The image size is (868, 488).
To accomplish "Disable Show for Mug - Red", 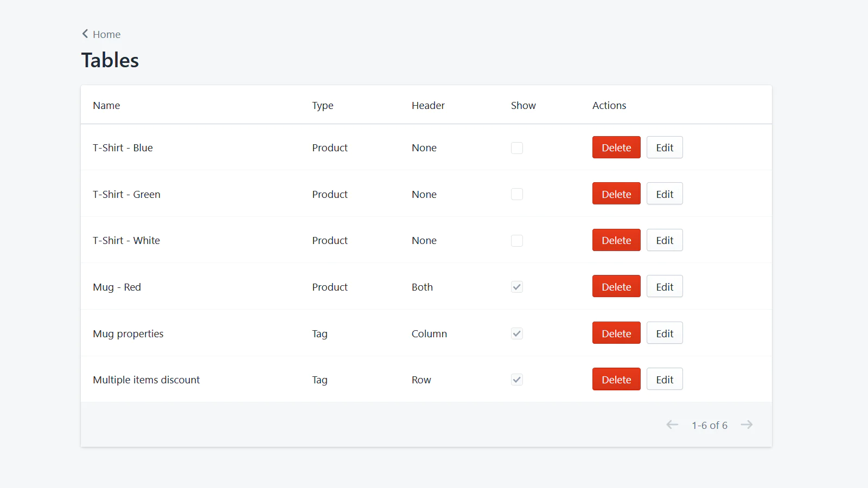I will pos(516,287).
